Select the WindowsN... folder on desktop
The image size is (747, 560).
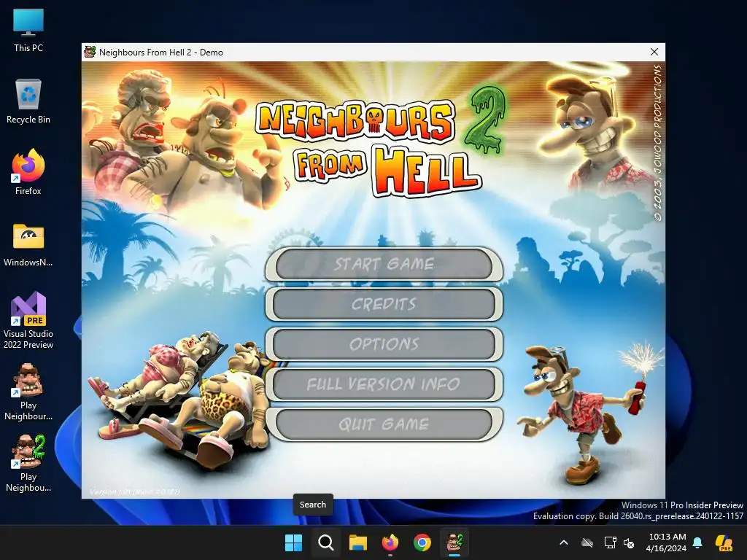tap(28, 245)
